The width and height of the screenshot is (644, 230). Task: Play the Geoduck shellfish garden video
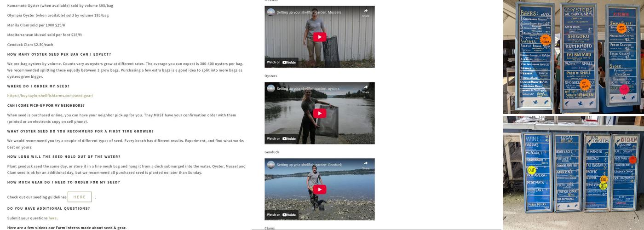coord(319,190)
